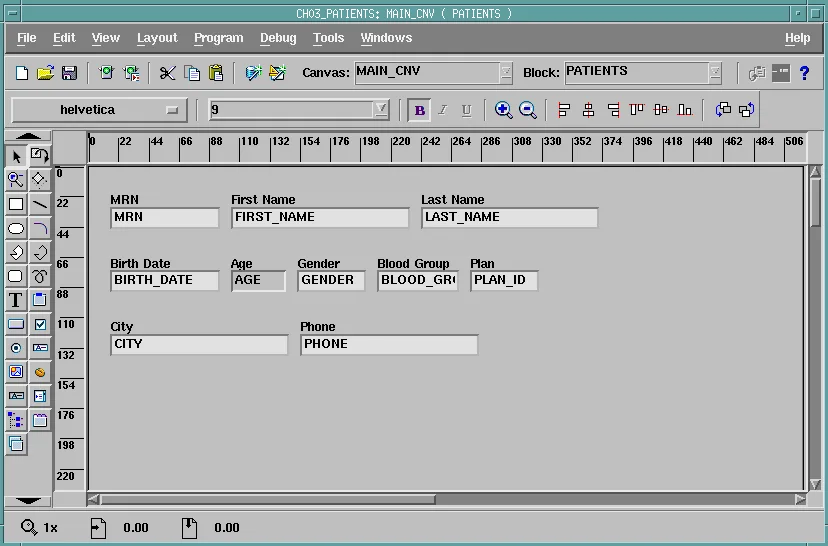This screenshot has height=546, width=828.
Task: Select the FIRST_NAME field on canvas
Action: tap(320, 218)
